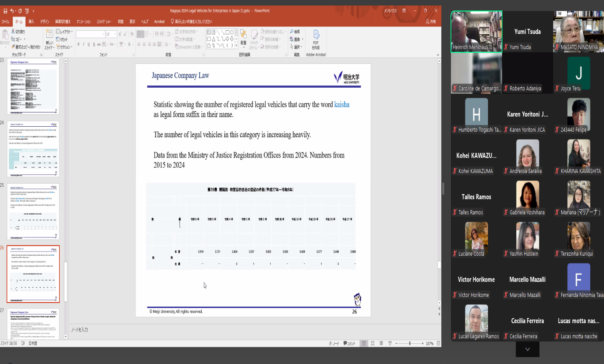Screen dimensions: 604x364
Task: Toggle text Shadow (S) formatting
Action: click(94, 44)
